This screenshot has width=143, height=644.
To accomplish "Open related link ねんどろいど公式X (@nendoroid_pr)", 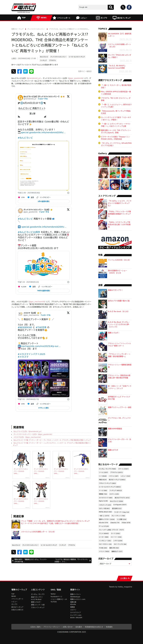I will 27,431.
